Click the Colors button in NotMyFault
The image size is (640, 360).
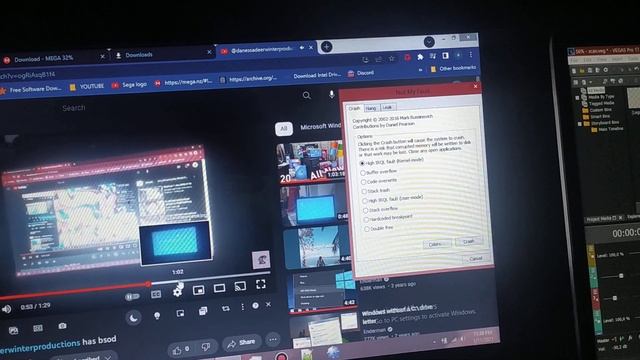436,244
